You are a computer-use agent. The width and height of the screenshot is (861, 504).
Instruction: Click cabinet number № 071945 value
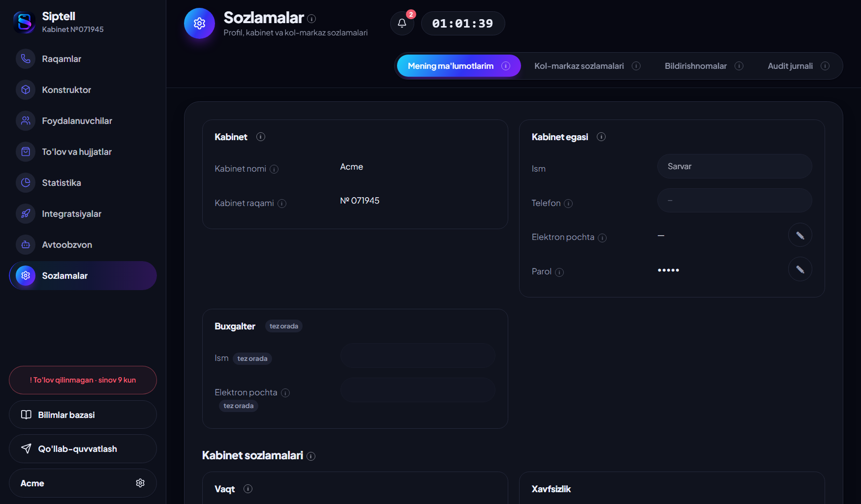[360, 201]
